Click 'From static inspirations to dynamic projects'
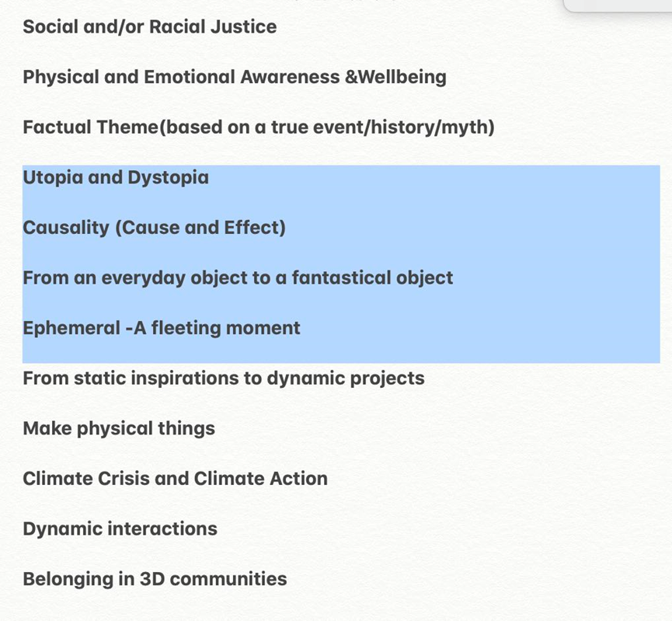 pos(223,379)
